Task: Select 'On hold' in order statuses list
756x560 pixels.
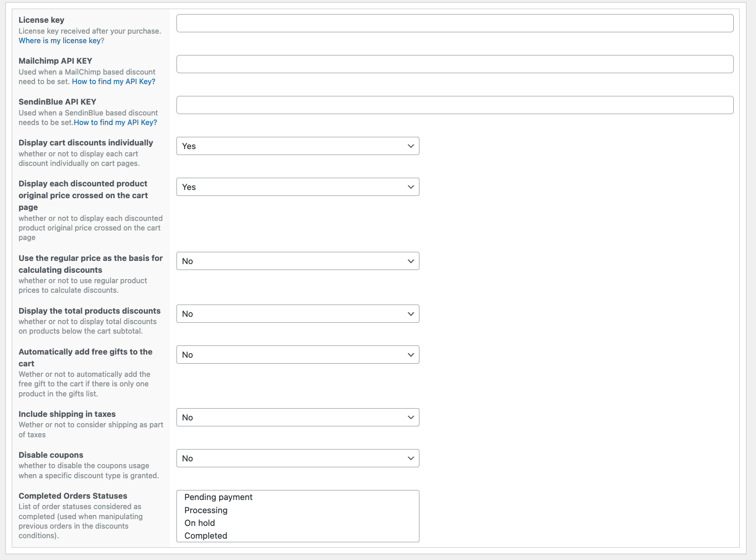Action: click(200, 523)
